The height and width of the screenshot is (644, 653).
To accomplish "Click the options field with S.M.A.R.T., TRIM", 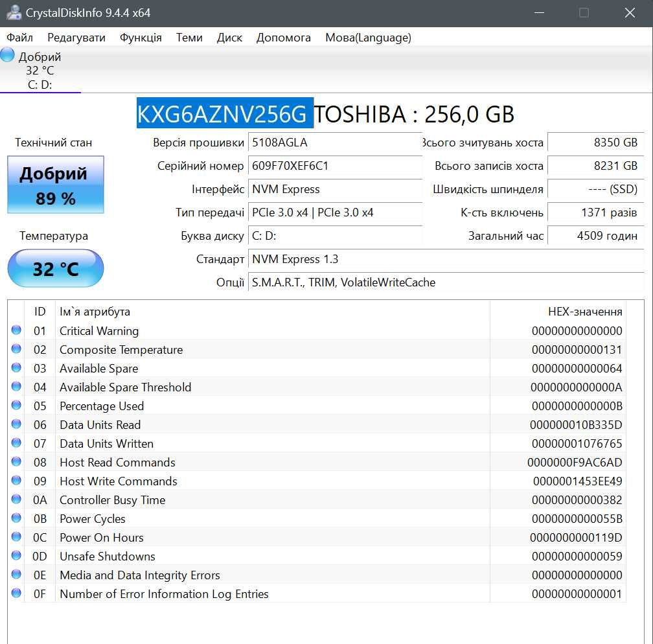I will [x=446, y=282].
